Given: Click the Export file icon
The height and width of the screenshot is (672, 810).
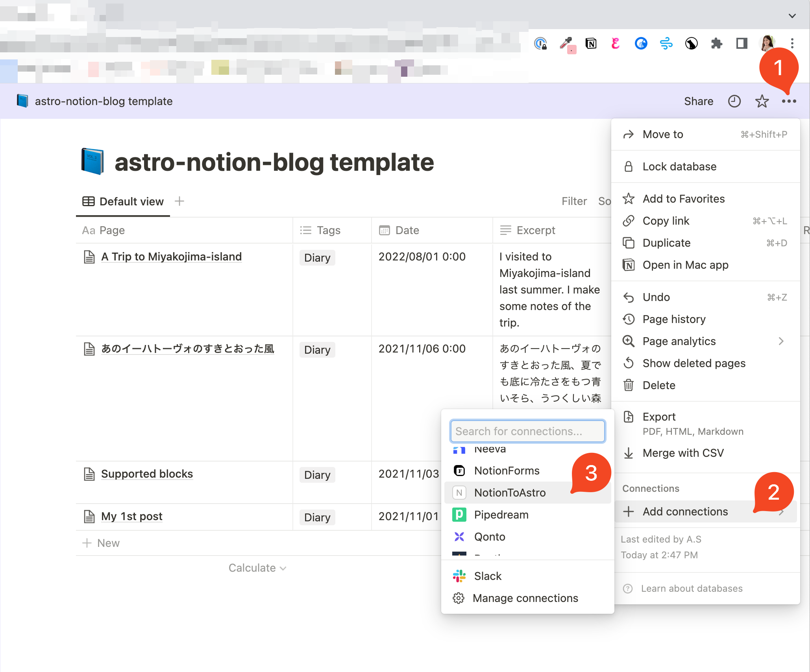Looking at the screenshot, I should point(629,417).
